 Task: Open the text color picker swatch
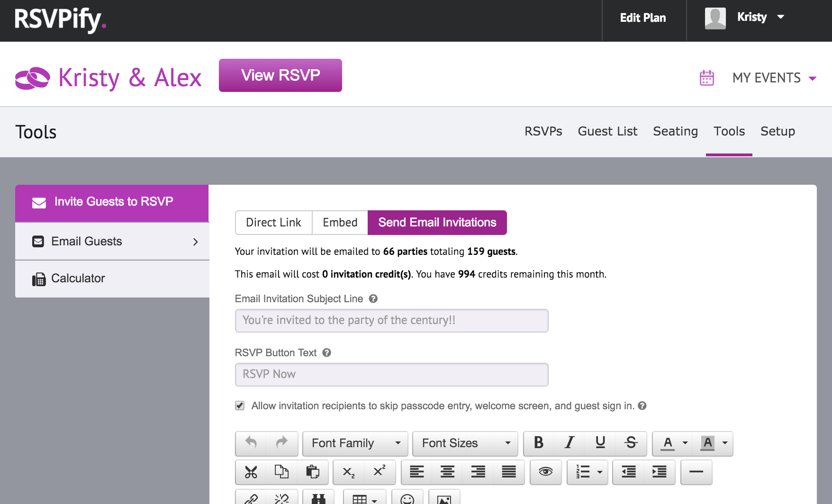tap(668, 443)
